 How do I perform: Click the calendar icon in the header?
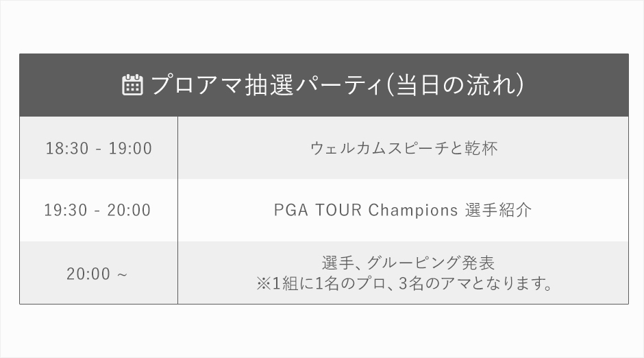pos(132,85)
